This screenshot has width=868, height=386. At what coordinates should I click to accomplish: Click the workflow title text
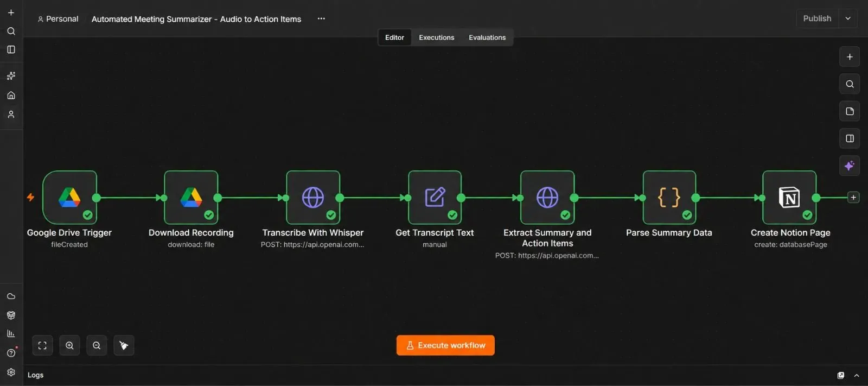pyautogui.click(x=196, y=19)
